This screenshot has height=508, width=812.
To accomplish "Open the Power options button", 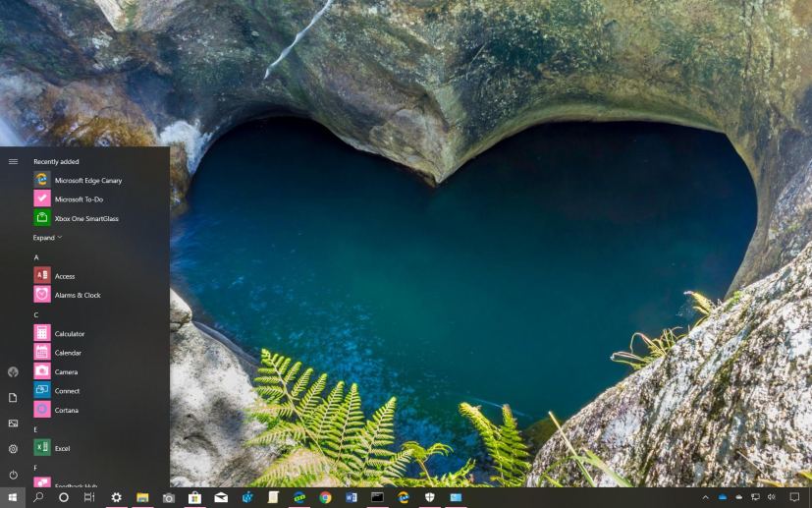I will [13, 475].
